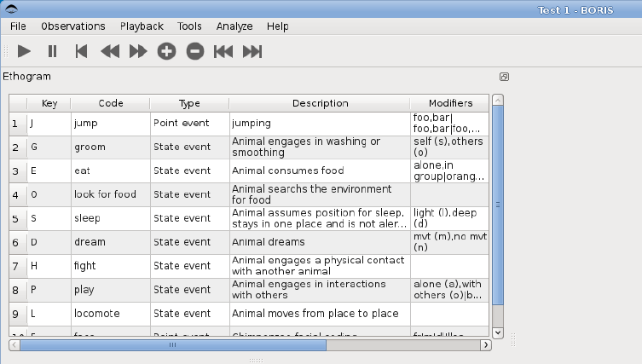Open the File menu
This screenshot has height=364, width=642.
click(18, 26)
